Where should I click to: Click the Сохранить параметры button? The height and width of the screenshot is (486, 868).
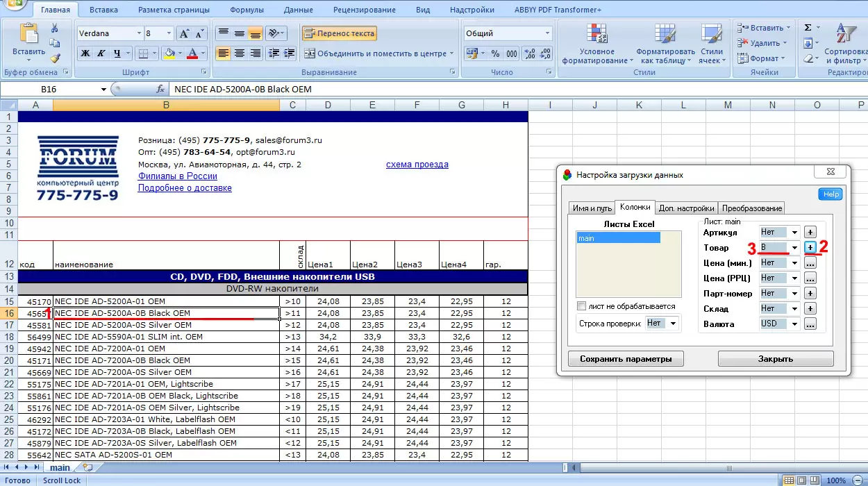(x=626, y=359)
